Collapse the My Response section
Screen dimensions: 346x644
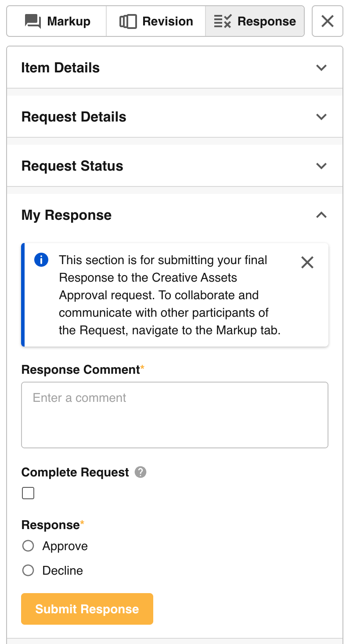point(321,215)
